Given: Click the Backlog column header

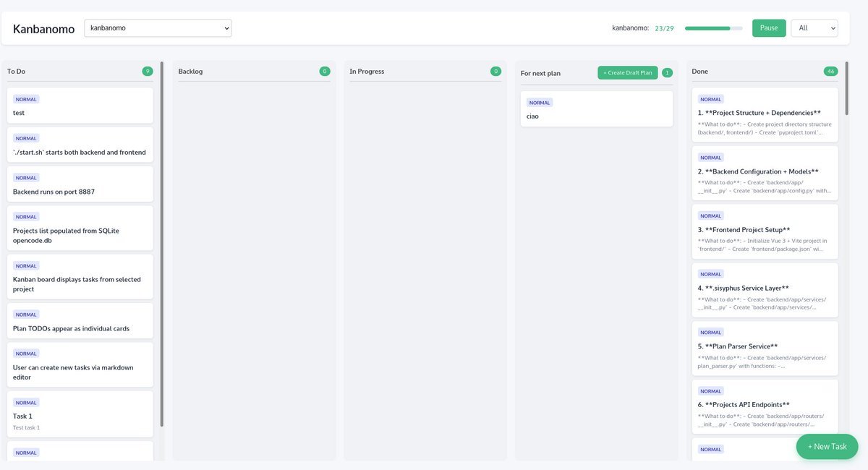Looking at the screenshot, I should click(x=190, y=72).
